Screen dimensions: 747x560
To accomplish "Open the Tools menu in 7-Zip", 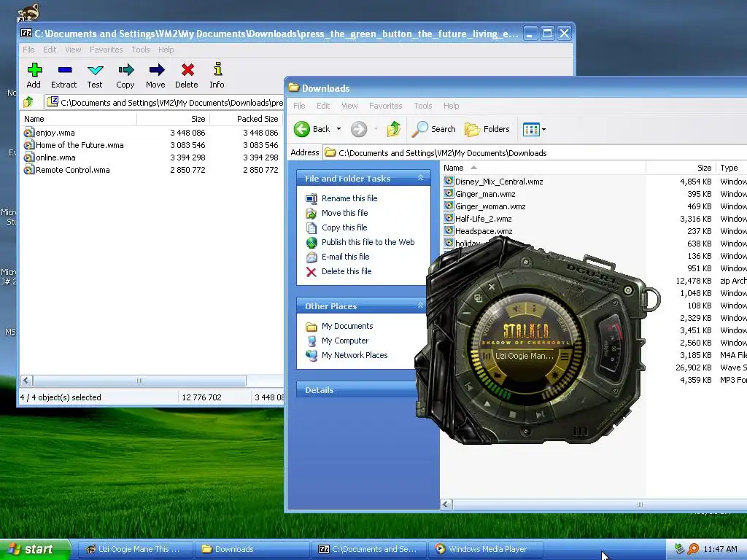I will point(141,50).
